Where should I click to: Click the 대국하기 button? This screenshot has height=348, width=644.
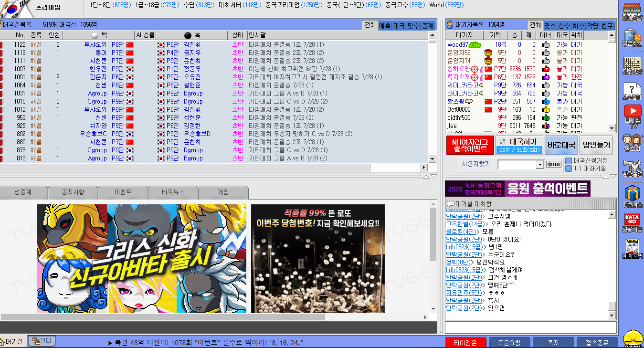[x=519, y=145]
